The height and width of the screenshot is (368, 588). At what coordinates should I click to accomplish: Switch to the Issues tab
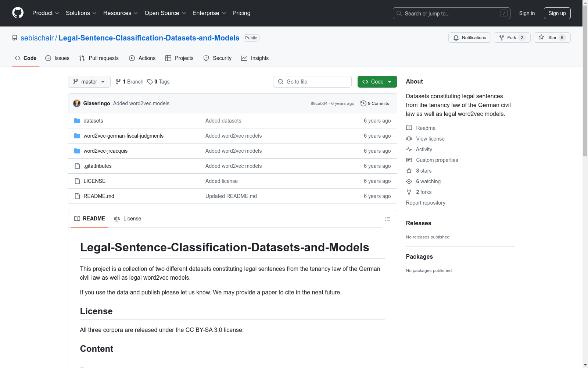[57, 58]
